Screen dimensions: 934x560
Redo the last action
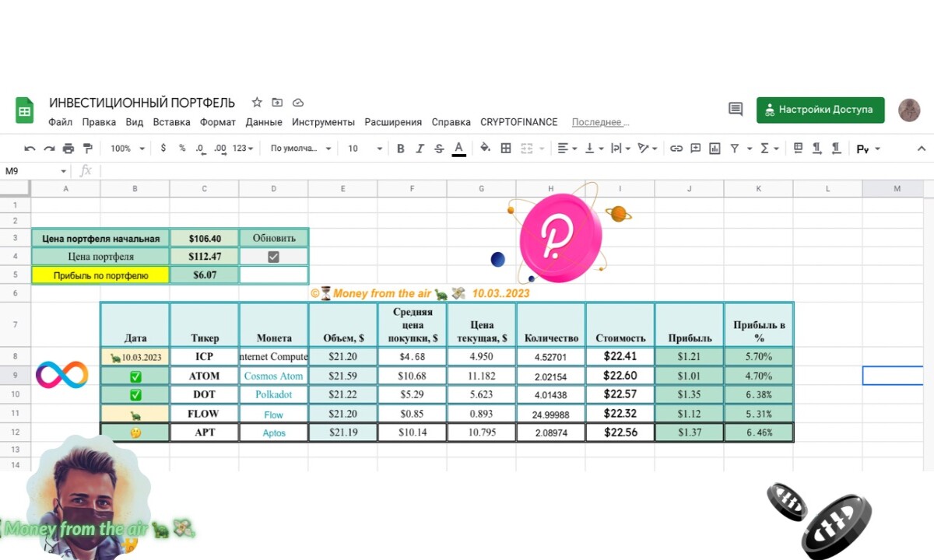pyautogui.click(x=49, y=149)
